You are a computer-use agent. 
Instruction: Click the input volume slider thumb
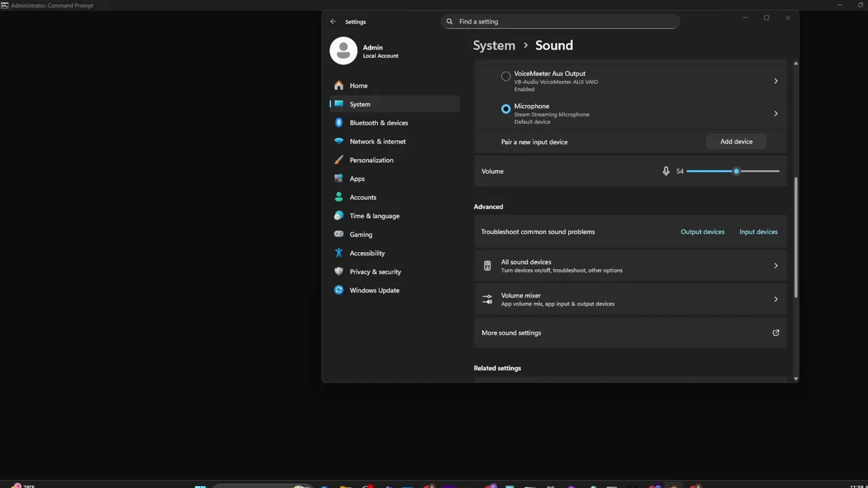pos(736,171)
